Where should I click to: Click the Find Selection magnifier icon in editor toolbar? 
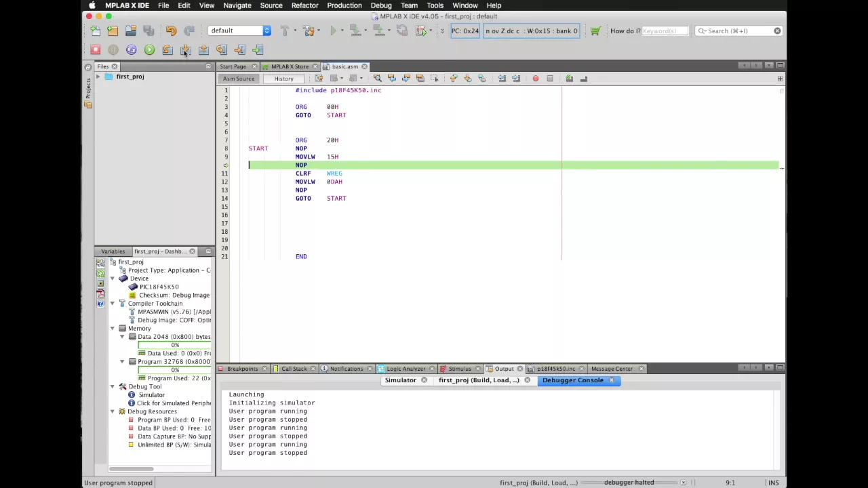coord(377,79)
